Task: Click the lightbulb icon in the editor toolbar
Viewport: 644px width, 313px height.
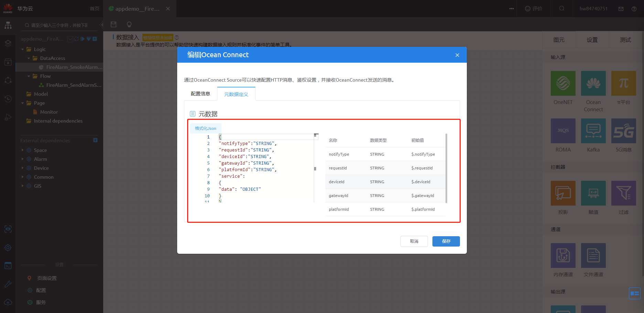Action: click(129, 24)
